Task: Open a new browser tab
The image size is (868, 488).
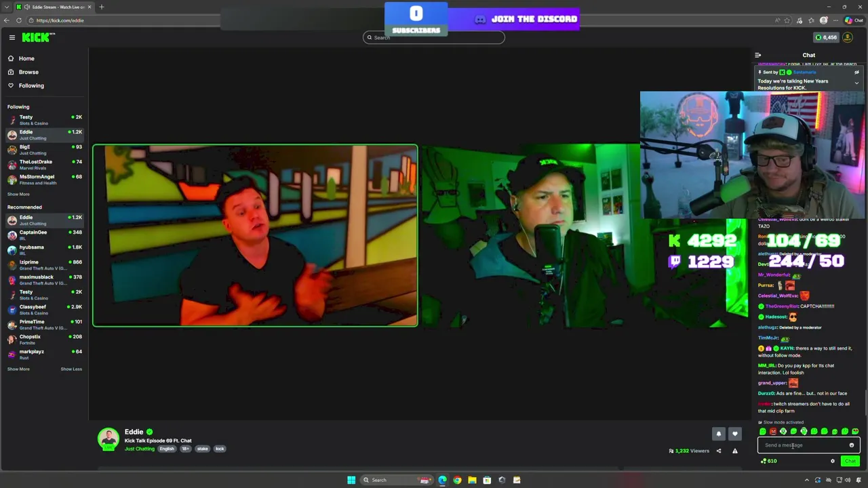Action: coord(101,7)
